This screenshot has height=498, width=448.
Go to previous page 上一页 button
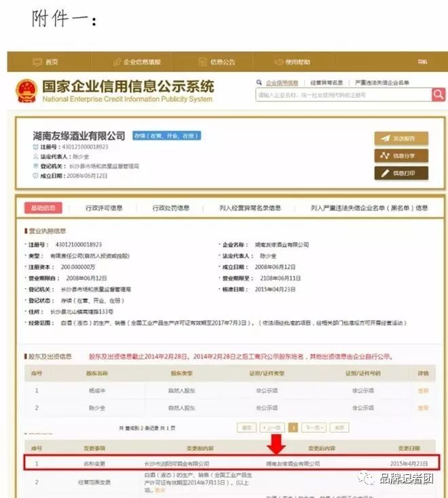(272, 428)
